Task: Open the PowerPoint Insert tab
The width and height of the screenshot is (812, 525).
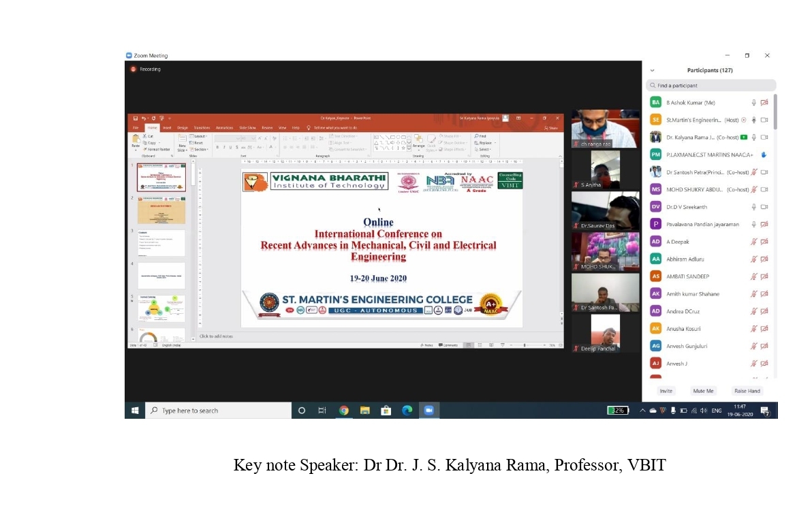Action: (x=167, y=128)
